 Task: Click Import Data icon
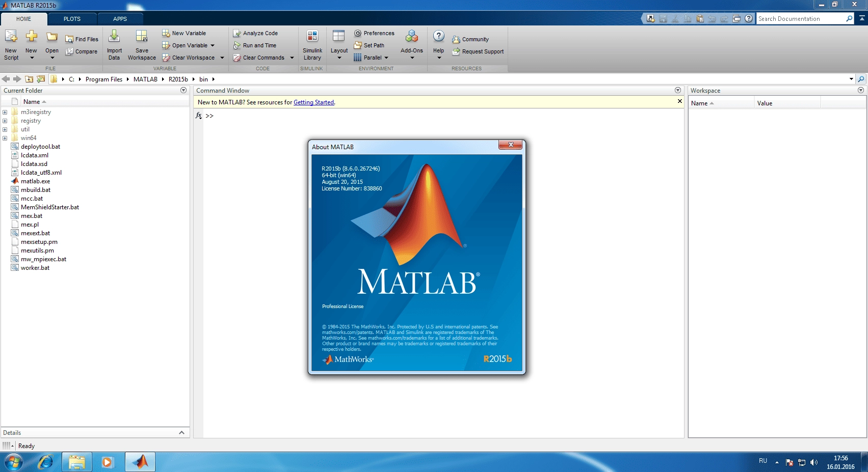tap(114, 36)
